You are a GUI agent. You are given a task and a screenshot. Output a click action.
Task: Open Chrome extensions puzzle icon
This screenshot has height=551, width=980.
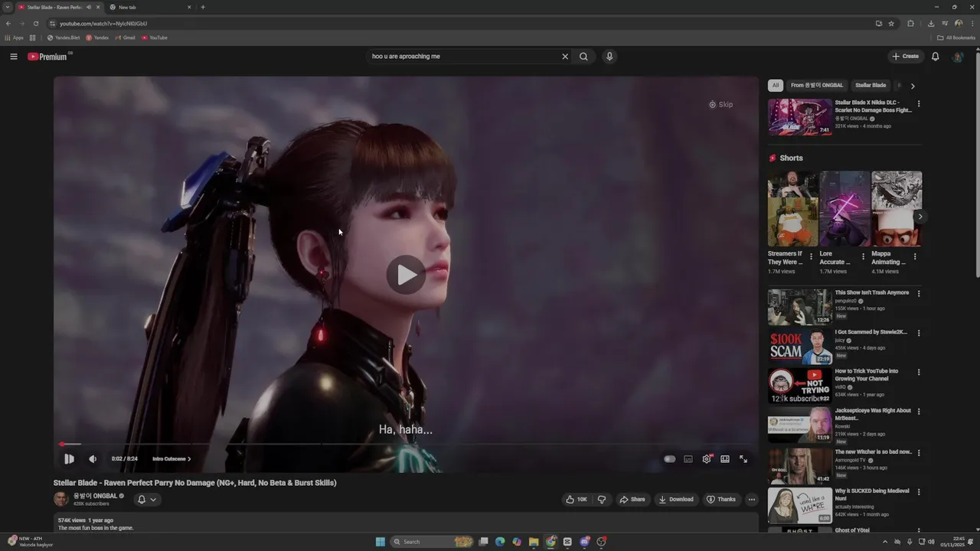[x=910, y=24]
